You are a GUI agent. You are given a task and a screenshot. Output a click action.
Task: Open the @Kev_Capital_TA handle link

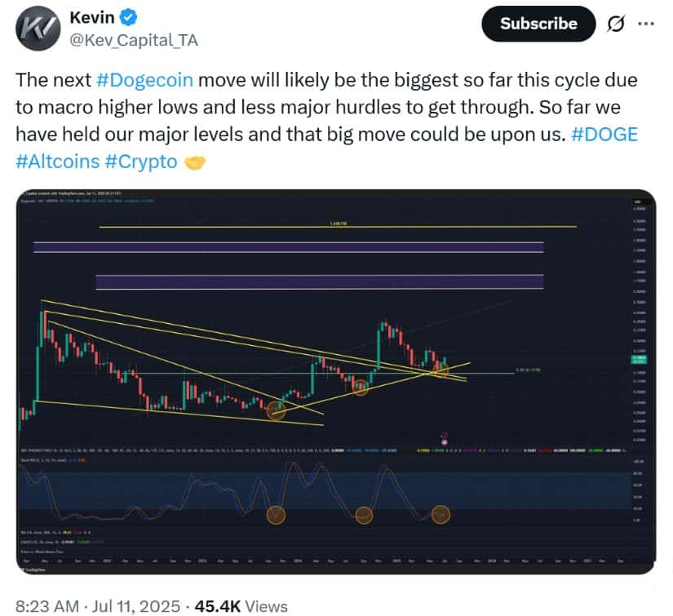[134, 40]
